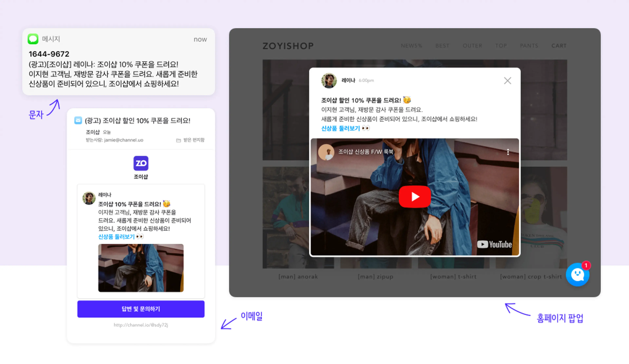This screenshot has height=364, width=629.
Task: Play the YouTube video in the popup
Action: tap(415, 197)
